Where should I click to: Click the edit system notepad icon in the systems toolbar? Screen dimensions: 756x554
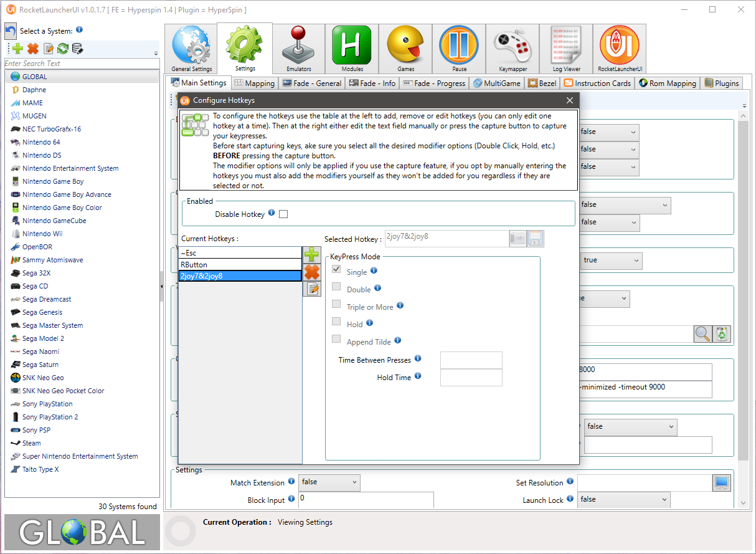(48, 49)
